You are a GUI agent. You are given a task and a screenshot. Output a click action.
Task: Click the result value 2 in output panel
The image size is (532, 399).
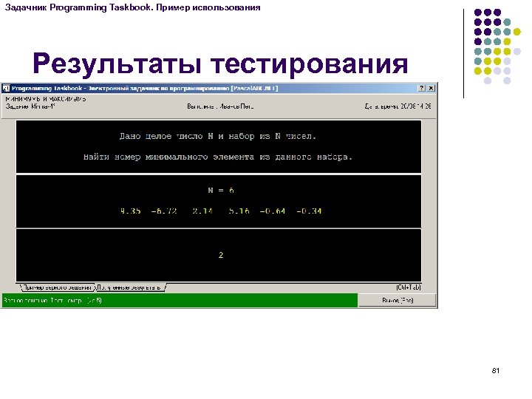(x=221, y=255)
